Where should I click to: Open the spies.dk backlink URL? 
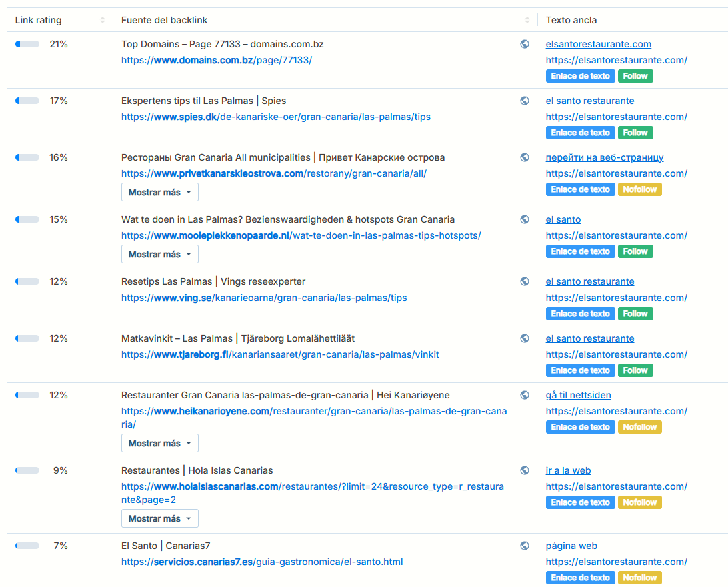pyautogui.click(x=275, y=117)
